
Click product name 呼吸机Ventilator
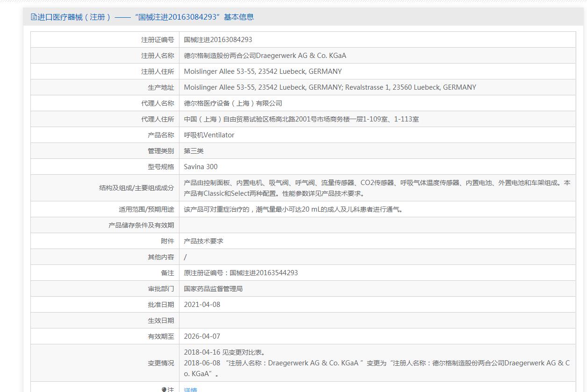pos(209,135)
